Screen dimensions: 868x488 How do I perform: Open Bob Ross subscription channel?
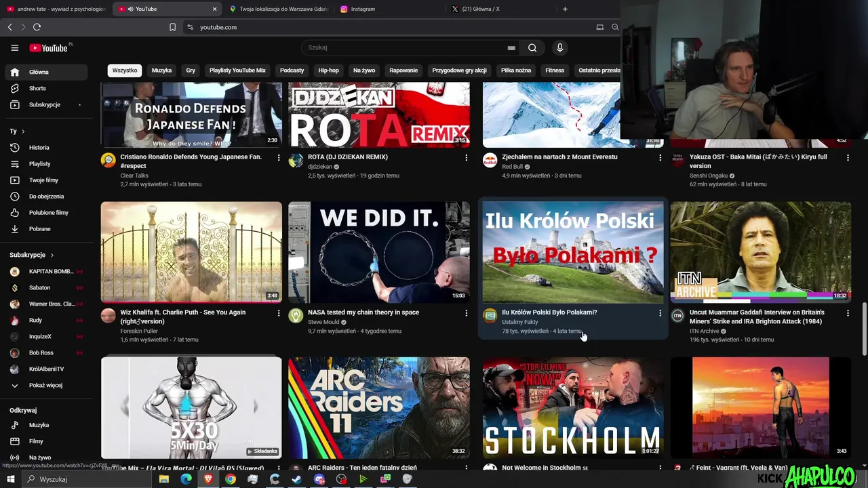tap(46, 352)
